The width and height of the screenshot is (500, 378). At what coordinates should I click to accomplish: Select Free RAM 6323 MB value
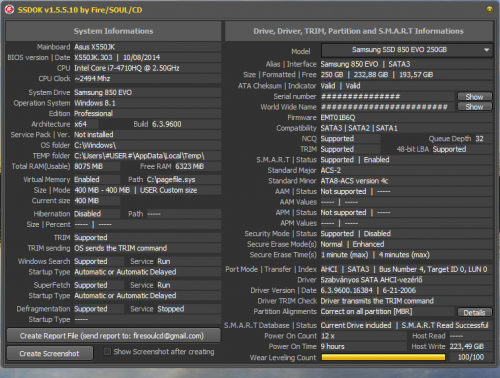pyautogui.click(x=190, y=166)
